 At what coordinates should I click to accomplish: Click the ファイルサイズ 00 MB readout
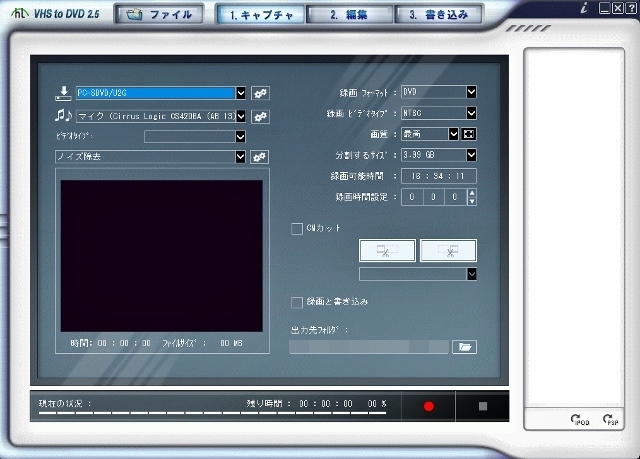202,343
